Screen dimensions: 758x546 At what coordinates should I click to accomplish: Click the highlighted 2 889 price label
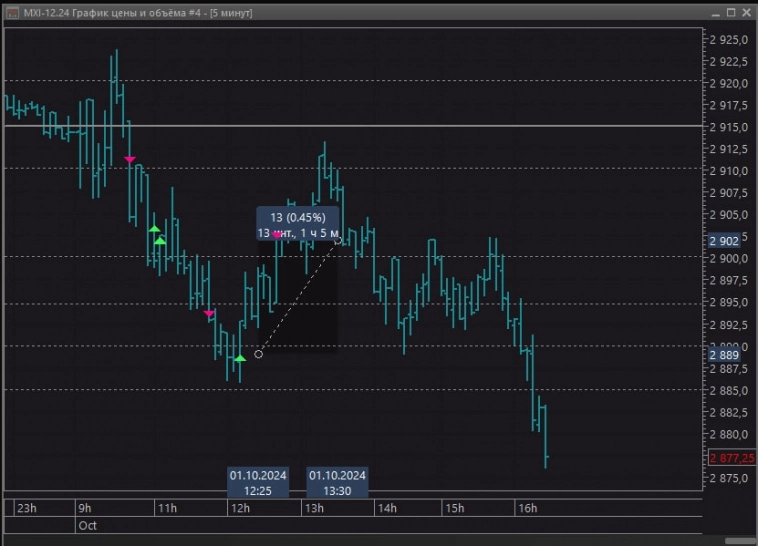click(x=724, y=355)
